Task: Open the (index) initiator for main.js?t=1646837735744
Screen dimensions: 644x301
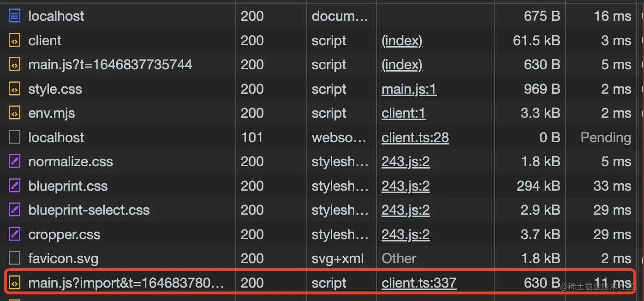Action: pyautogui.click(x=402, y=65)
